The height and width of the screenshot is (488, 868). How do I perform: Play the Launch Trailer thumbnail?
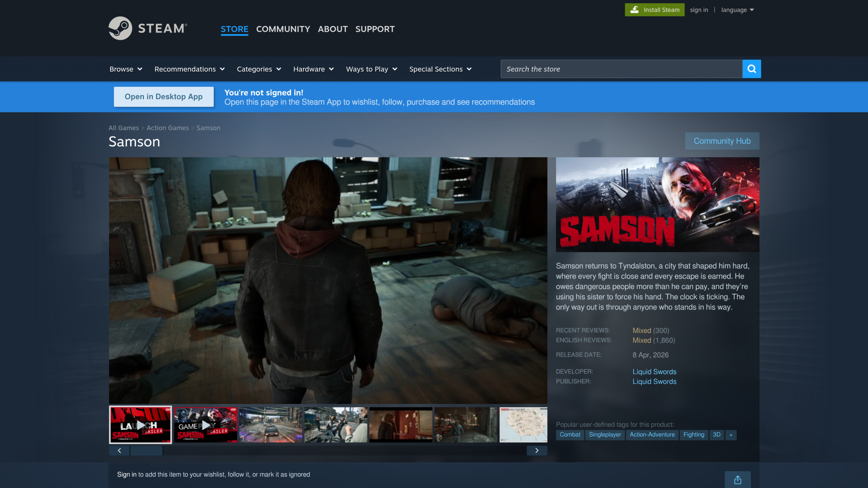pos(140,425)
